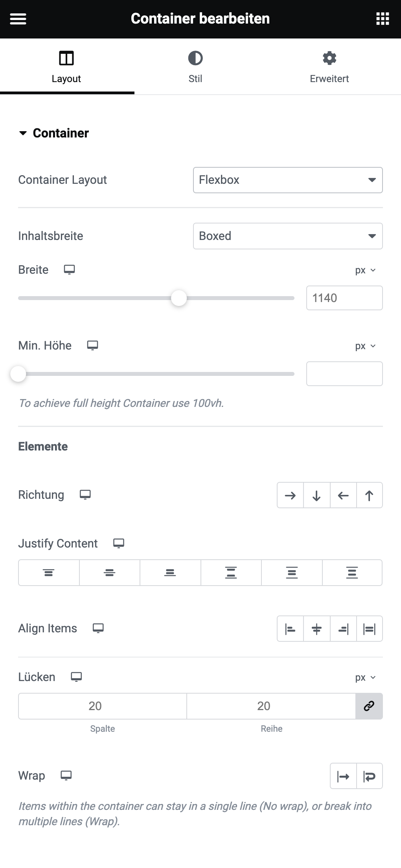Toggle linked gap values chain icon
Image resolution: width=401 pixels, height=868 pixels.
(x=369, y=706)
